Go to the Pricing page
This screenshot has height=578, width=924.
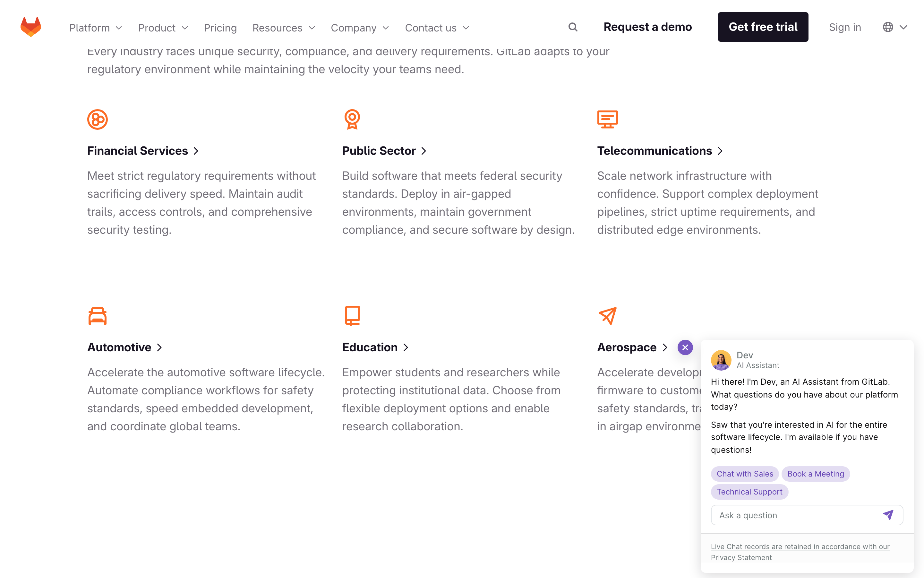coord(220,28)
